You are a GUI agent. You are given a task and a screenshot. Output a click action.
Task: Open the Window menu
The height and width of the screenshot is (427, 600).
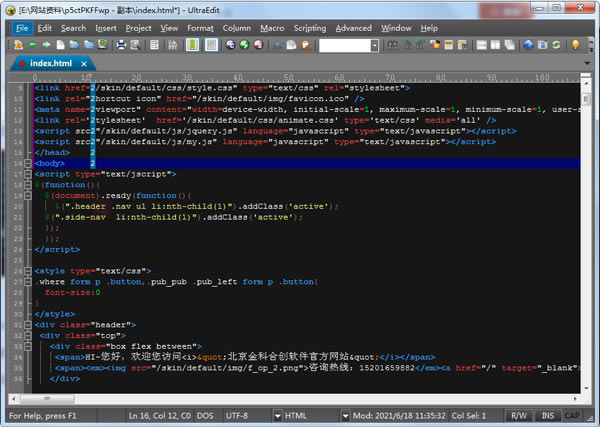click(396, 28)
